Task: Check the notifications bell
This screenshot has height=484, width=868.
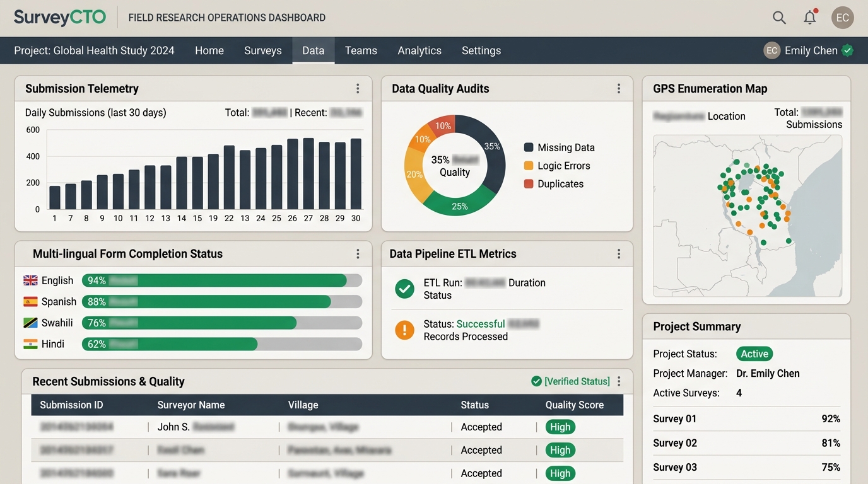Action: click(810, 17)
